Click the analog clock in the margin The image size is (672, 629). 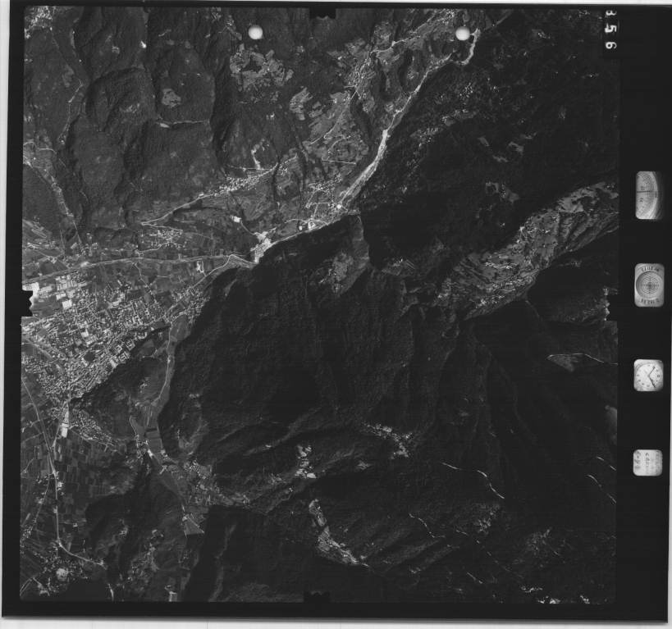[x=648, y=376]
